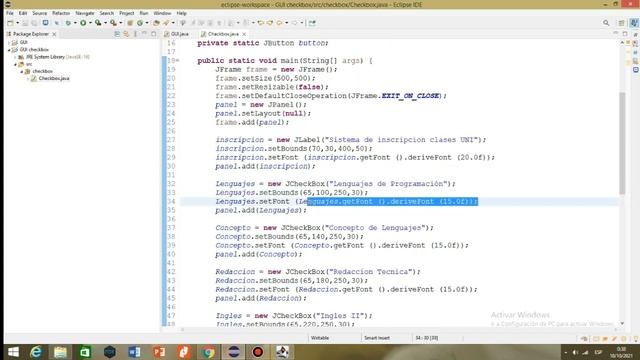Screen dimensions: 640x360
Task: Click the New file toolbar icon
Action: click(x=11, y=23)
